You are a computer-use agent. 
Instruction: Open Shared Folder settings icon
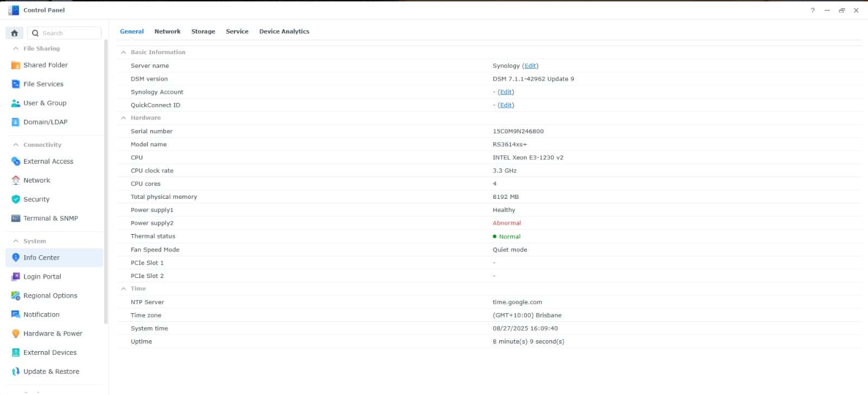coord(16,65)
